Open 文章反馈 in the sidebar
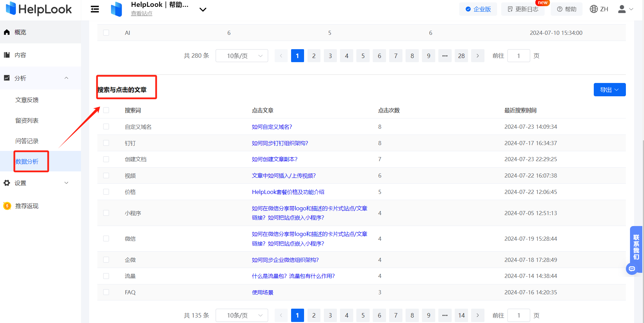This screenshot has width=644, height=323. 27,100
